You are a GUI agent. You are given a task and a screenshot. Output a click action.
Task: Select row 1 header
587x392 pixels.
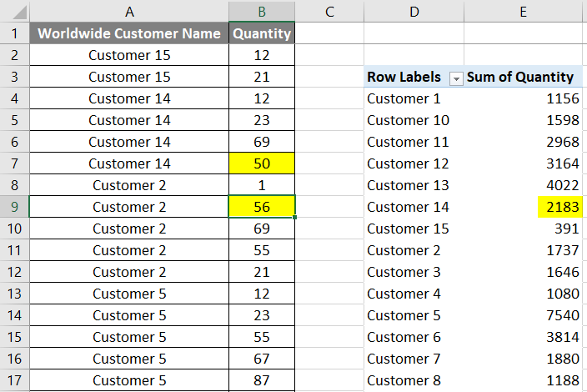[x=15, y=33]
